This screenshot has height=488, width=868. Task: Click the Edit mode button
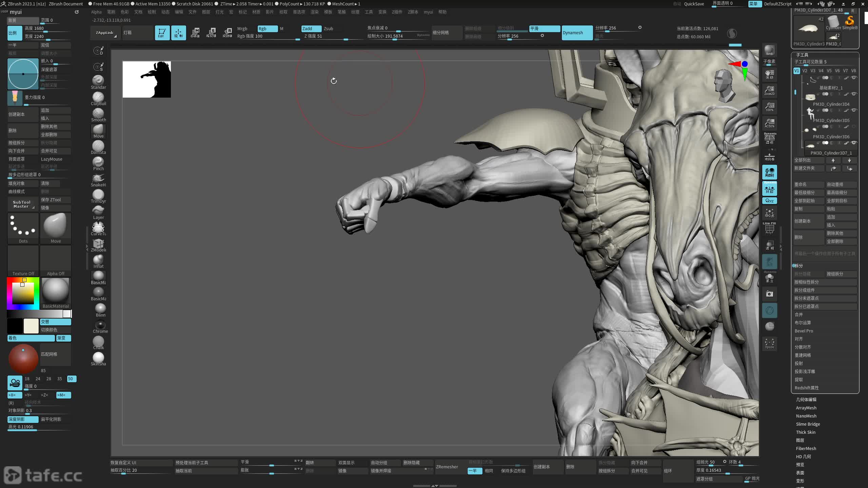point(162,33)
